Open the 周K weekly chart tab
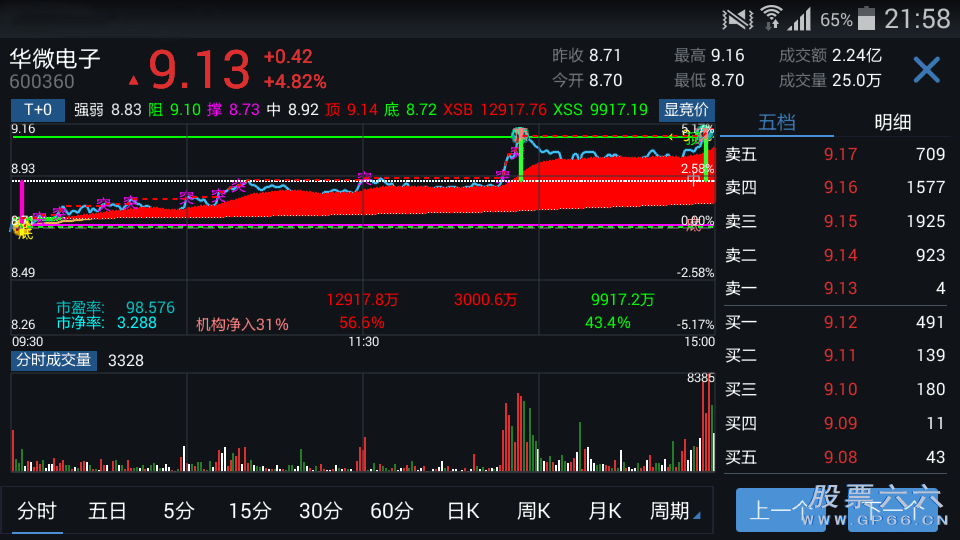Screen dimensions: 960x540 point(534,511)
